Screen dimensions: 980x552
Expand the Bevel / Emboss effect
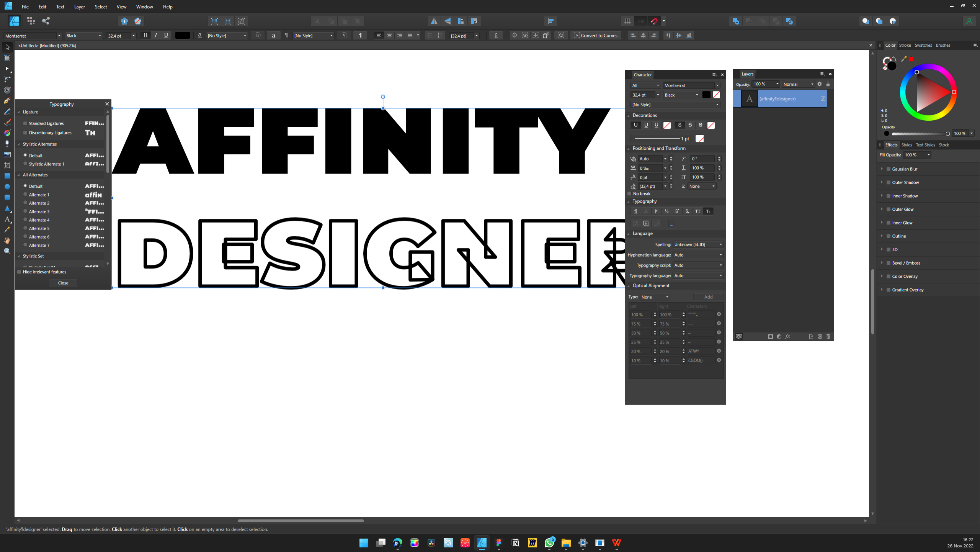(x=882, y=263)
